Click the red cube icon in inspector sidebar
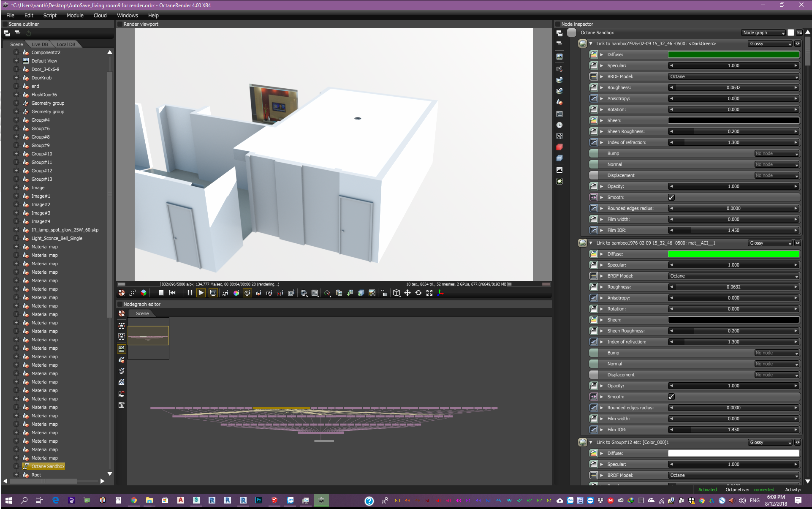This screenshot has width=812, height=509. pyautogui.click(x=559, y=147)
